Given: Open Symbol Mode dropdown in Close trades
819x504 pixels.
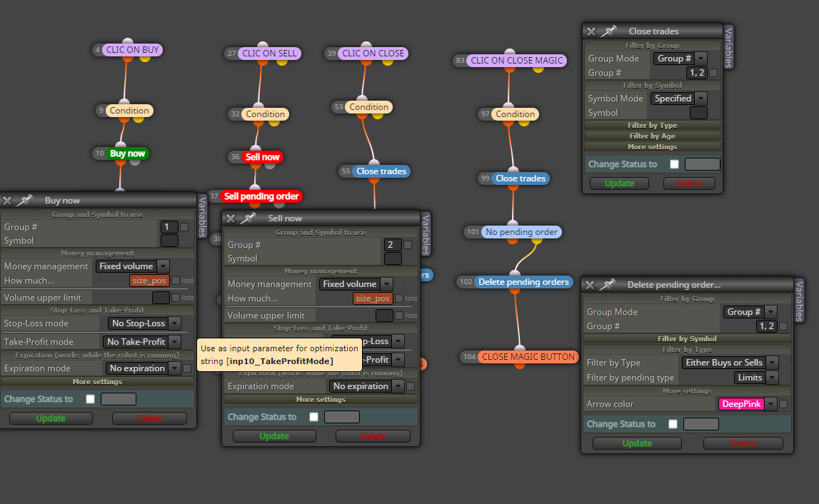Looking at the screenshot, I should 678,99.
